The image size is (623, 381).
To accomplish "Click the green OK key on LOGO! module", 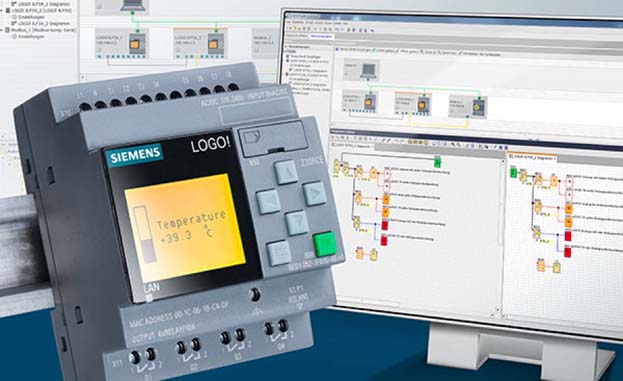I will point(324,244).
